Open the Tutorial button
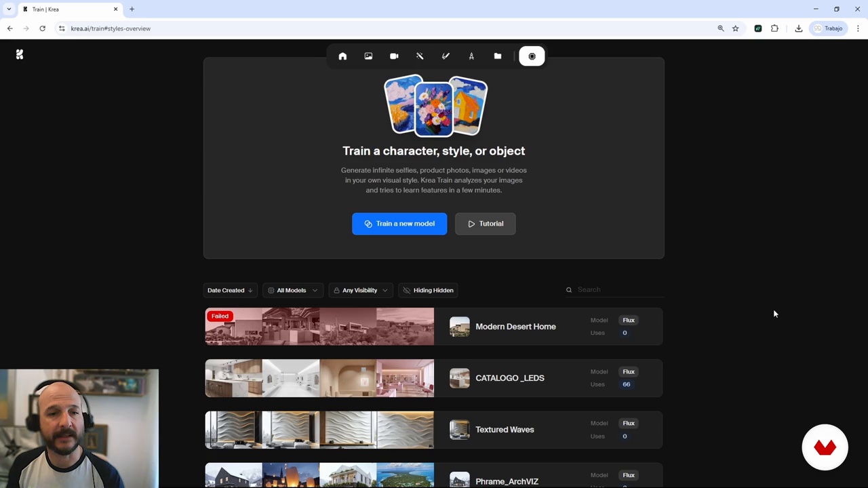 pyautogui.click(x=486, y=224)
